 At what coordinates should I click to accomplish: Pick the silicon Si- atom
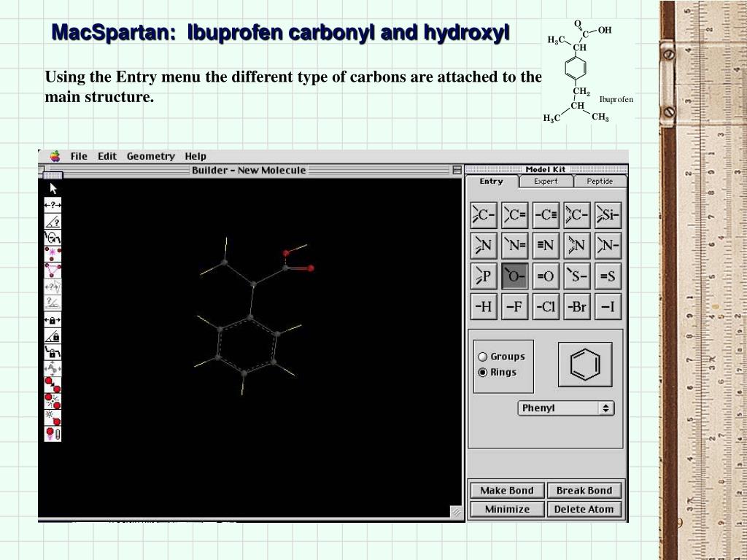tap(608, 215)
